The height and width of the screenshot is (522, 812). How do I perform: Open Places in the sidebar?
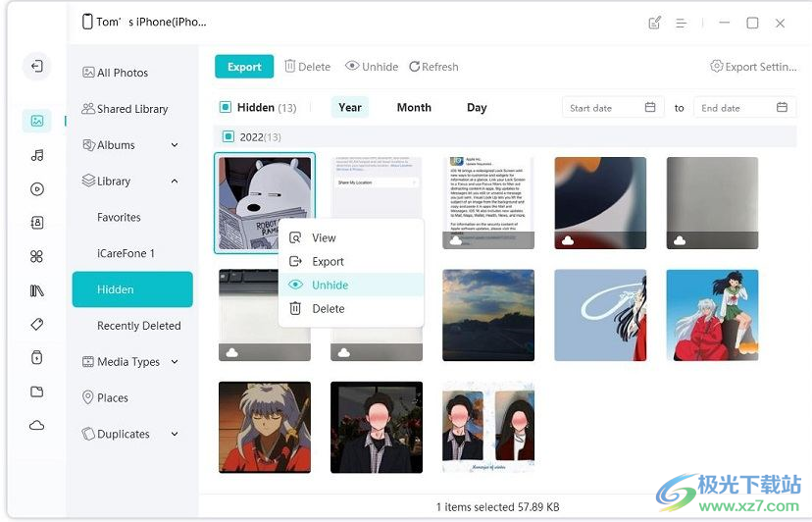(105, 397)
